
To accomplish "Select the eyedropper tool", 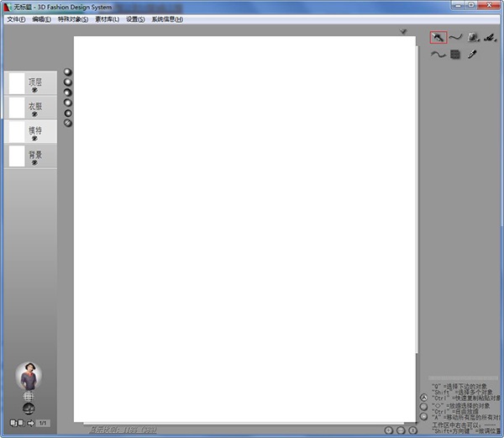I will (473, 55).
